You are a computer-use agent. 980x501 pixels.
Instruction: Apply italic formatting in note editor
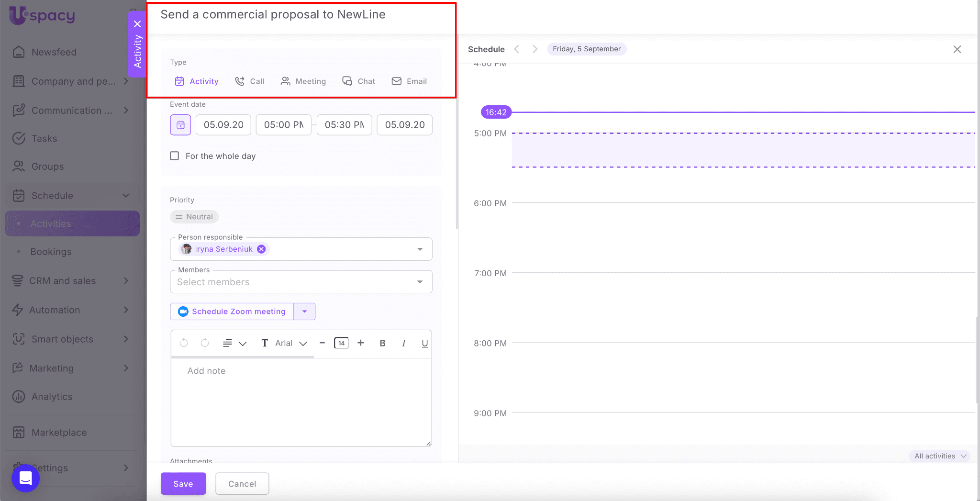(x=404, y=343)
